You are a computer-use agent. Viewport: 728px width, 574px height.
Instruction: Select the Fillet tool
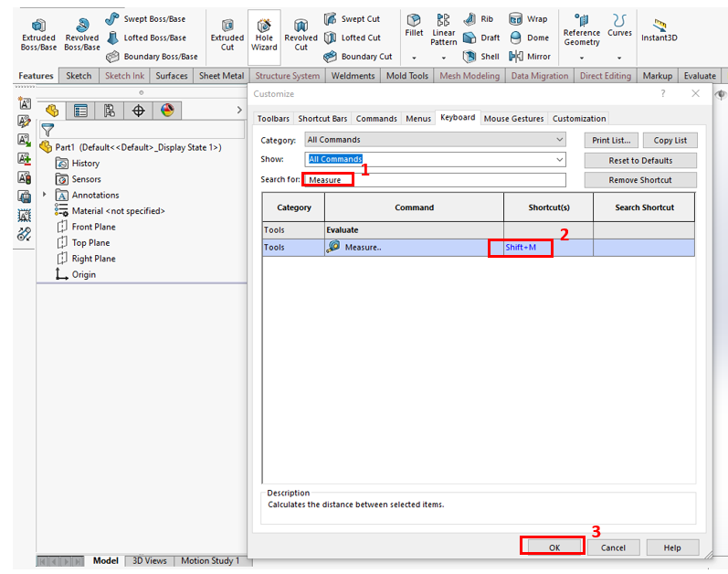(x=414, y=26)
